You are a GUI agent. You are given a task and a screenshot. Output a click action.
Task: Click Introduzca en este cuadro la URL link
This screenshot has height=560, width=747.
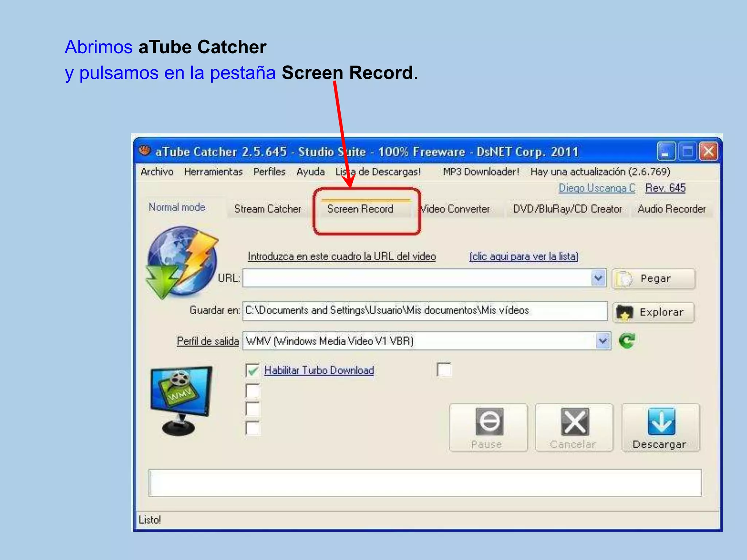coord(342,257)
